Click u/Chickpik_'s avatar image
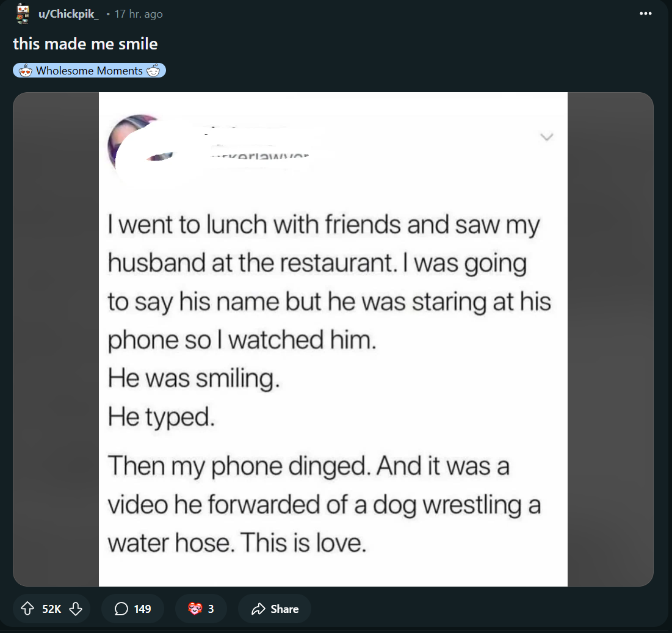The image size is (672, 633). [x=23, y=13]
